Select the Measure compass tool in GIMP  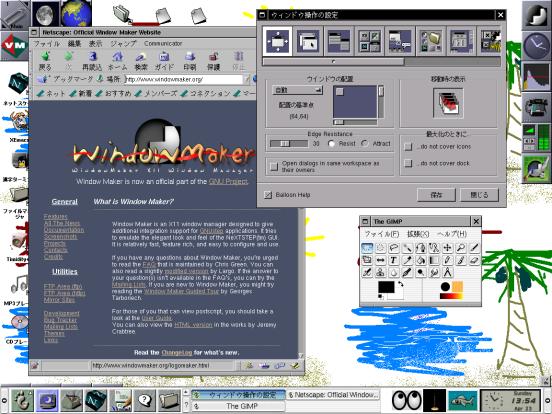click(447, 272)
